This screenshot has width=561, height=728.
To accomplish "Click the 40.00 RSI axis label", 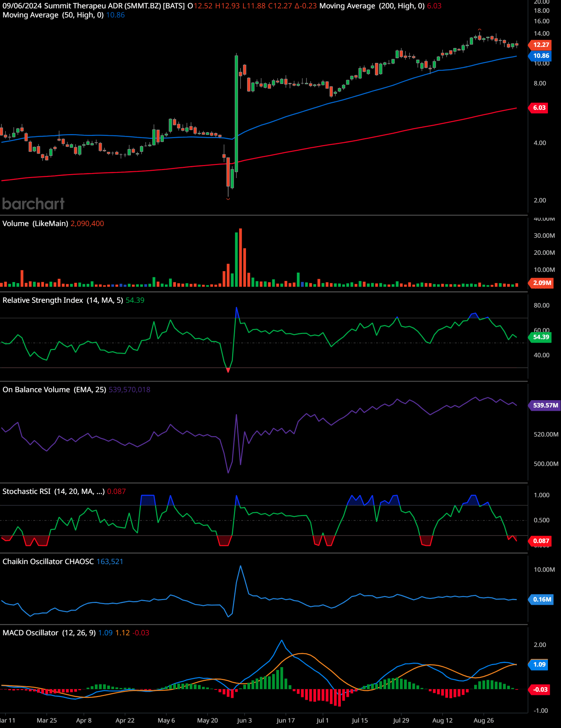I will 541,355.
